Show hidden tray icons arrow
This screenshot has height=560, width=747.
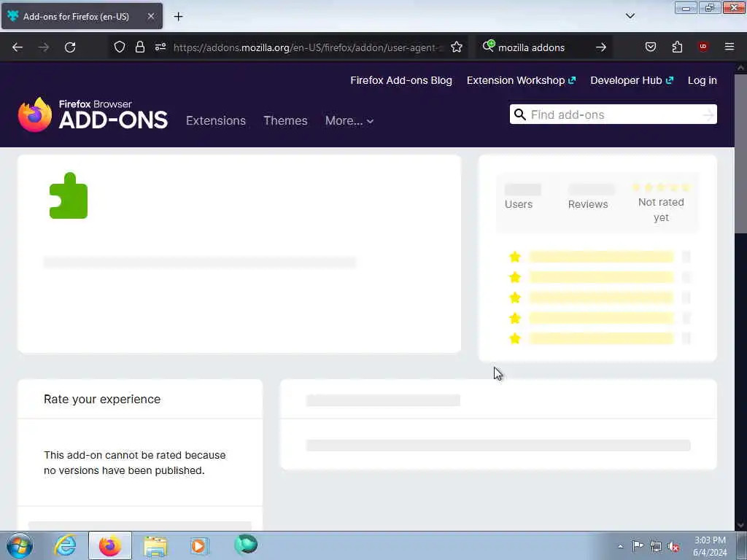(620, 547)
